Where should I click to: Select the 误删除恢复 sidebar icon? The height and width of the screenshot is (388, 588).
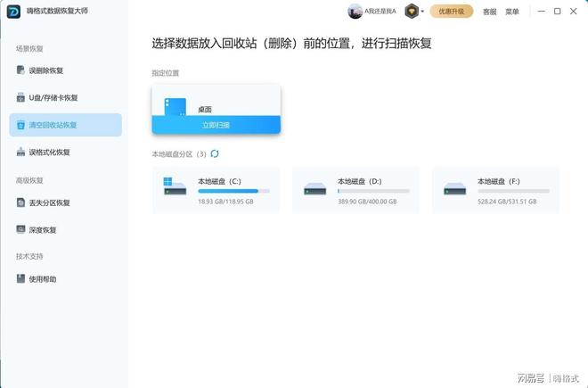[20, 70]
